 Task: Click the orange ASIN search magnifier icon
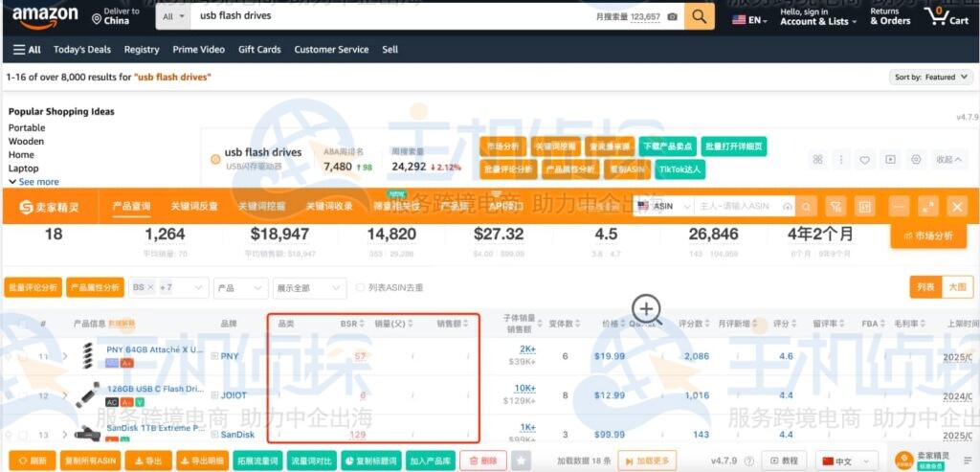tap(808, 206)
